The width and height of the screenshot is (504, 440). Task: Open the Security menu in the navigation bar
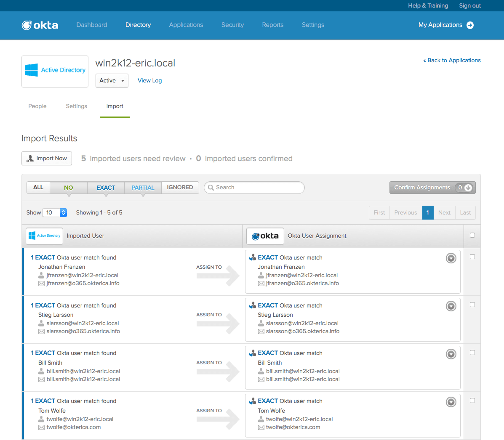pyautogui.click(x=232, y=25)
